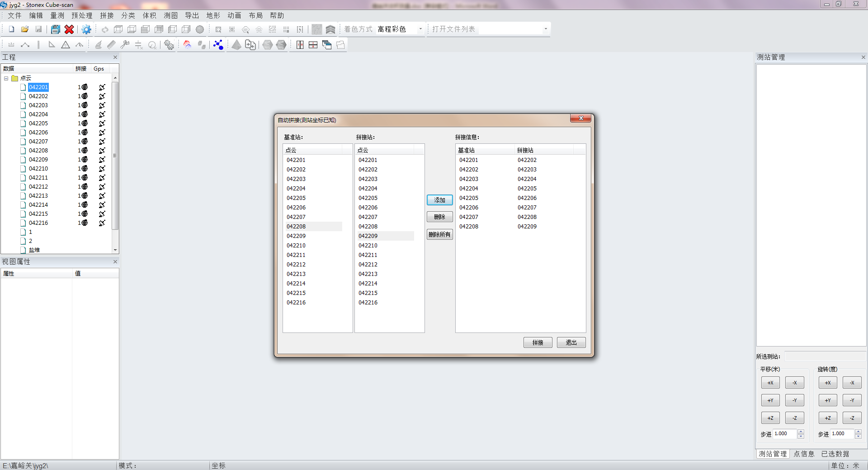Click the 删除所有 button
This screenshot has width=868, height=470.
pos(439,234)
